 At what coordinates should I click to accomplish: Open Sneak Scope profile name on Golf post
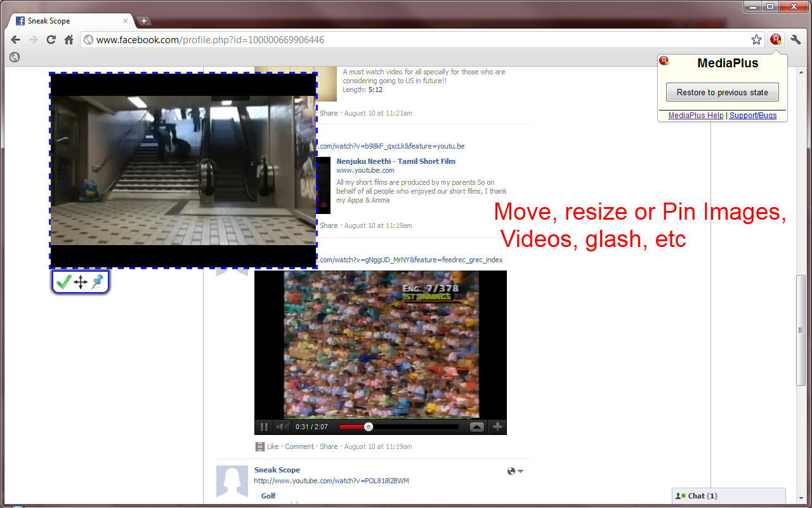[277, 470]
